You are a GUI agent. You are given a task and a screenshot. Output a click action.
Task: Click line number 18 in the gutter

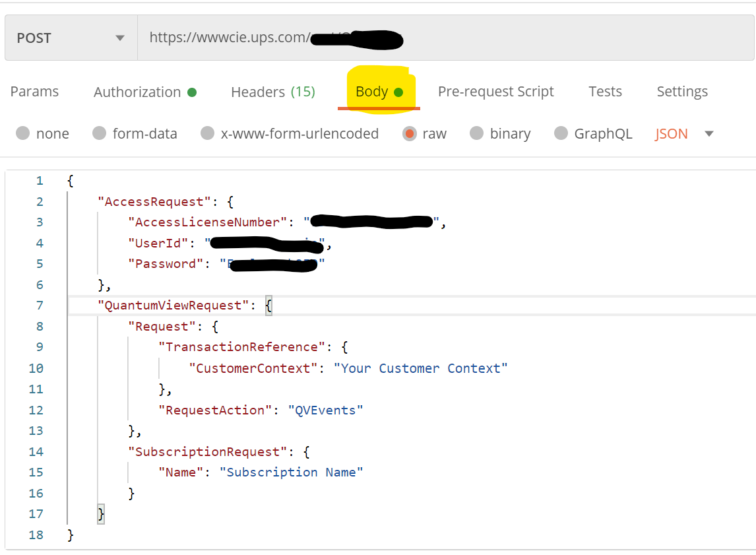click(36, 535)
